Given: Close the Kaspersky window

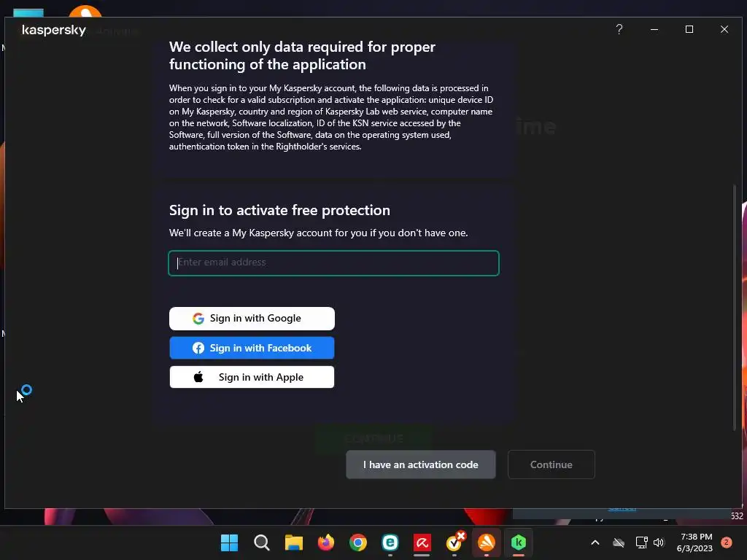Looking at the screenshot, I should (724, 29).
